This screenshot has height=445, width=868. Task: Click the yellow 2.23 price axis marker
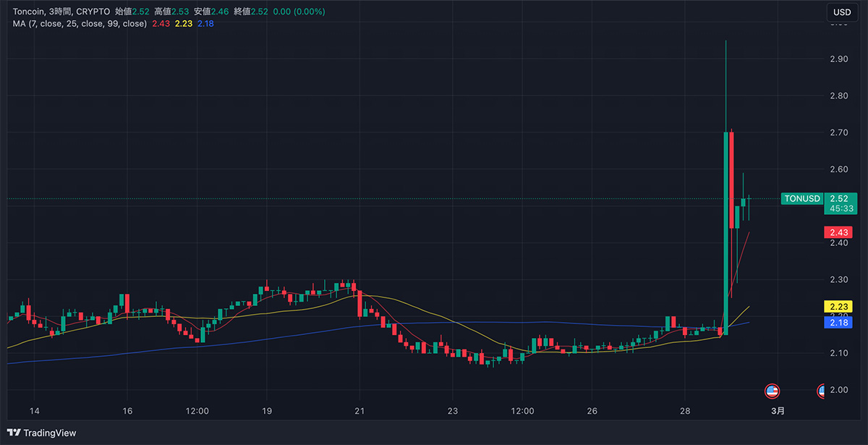click(x=840, y=306)
